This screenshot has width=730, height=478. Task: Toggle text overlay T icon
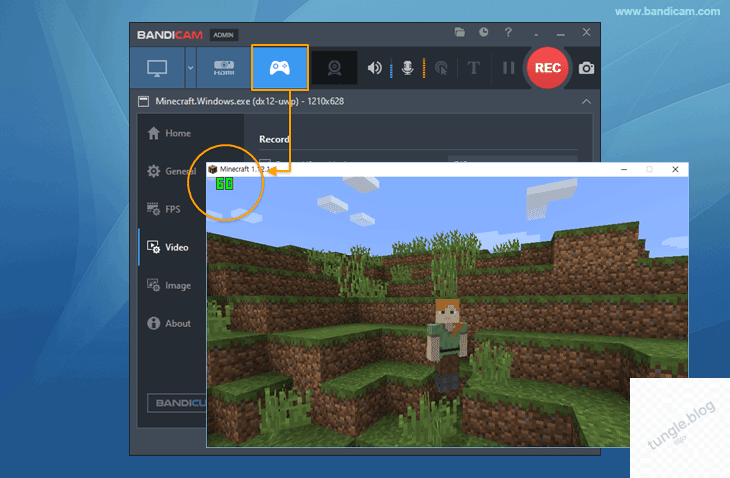click(x=473, y=68)
